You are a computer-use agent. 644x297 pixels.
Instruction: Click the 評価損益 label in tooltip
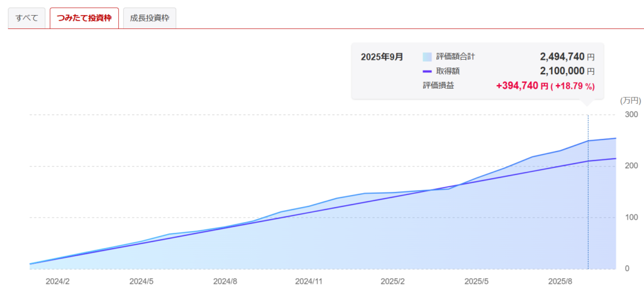click(x=438, y=86)
